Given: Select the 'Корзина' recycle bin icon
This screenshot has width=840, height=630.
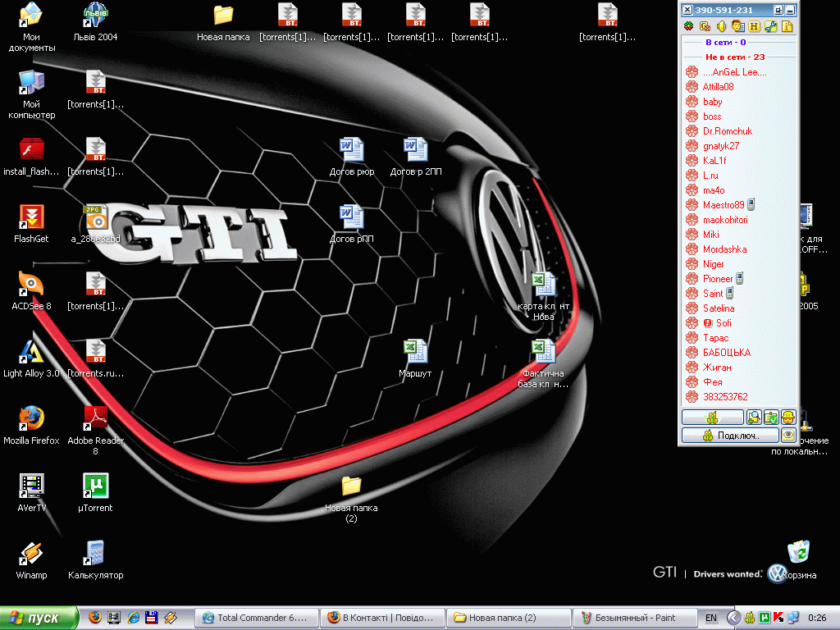Looking at the screenshot, I should (799, 560).
